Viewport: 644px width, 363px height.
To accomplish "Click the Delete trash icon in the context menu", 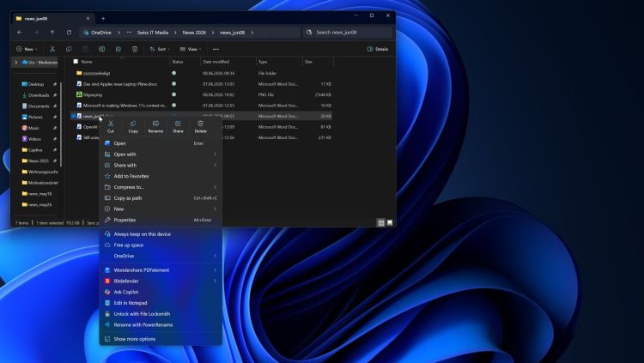I will 200,124.
